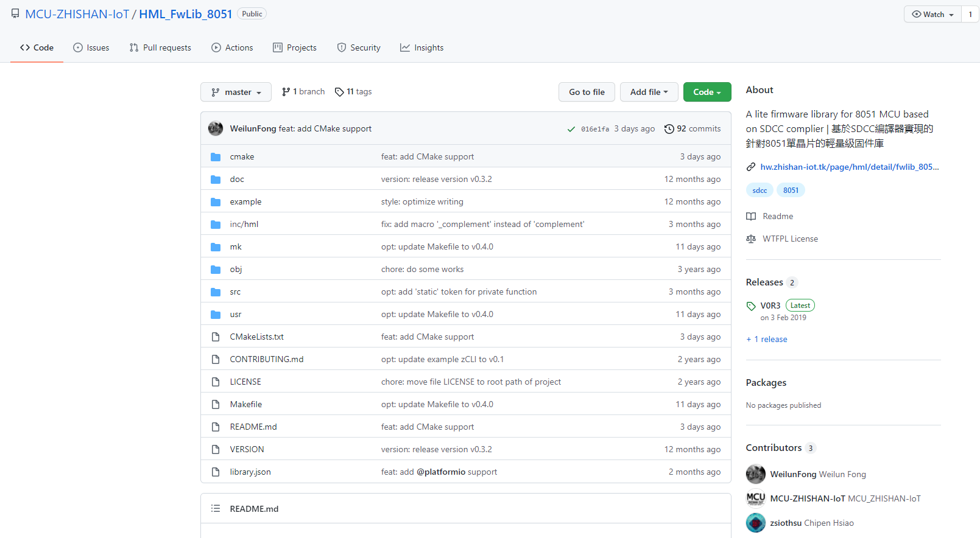The width and height of the screenshot is (980, 538).
Task: Click the src folder icon
Action: [216, 292]
